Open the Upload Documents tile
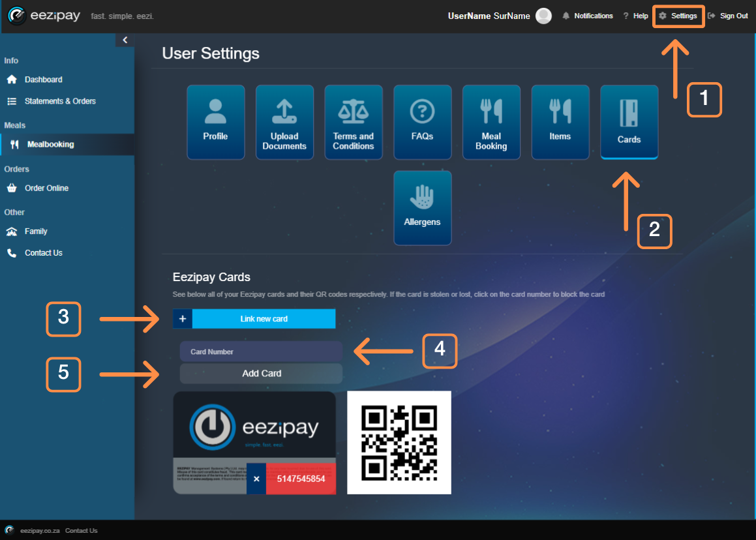756x540 pixels. point(284,122)
